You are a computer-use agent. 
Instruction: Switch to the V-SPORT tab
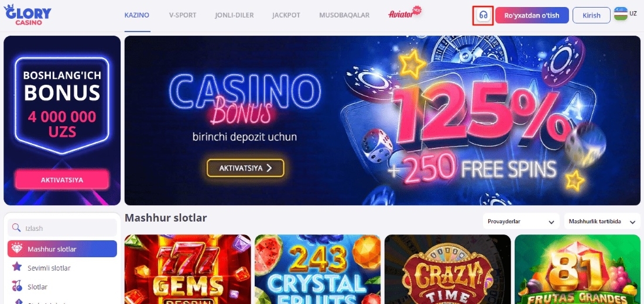pos(183,15)
